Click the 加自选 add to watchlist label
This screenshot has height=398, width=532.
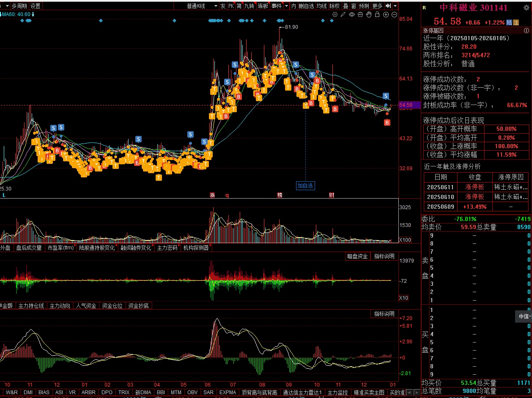click(305, 185)
